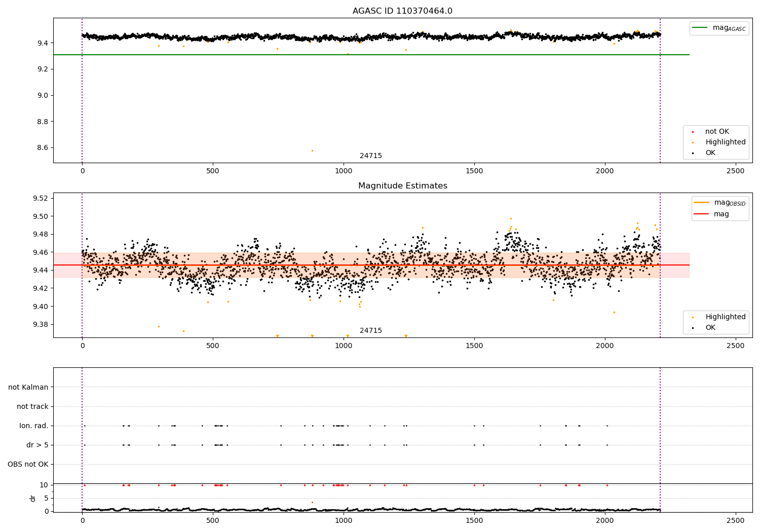Click the y-axis tick '8.8' in top plot
The height and width of the screenshot is (532, 760).
(43, 122)
